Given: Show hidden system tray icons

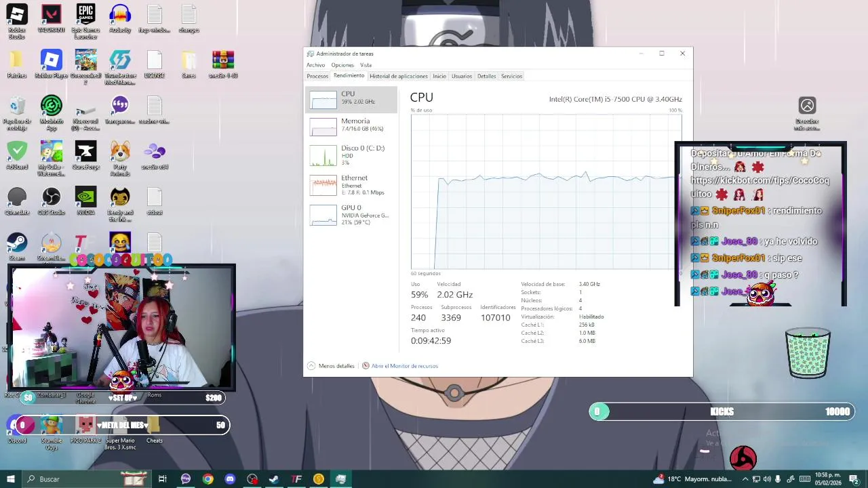Looking at the screenshot, I should [x=745, y=479].
